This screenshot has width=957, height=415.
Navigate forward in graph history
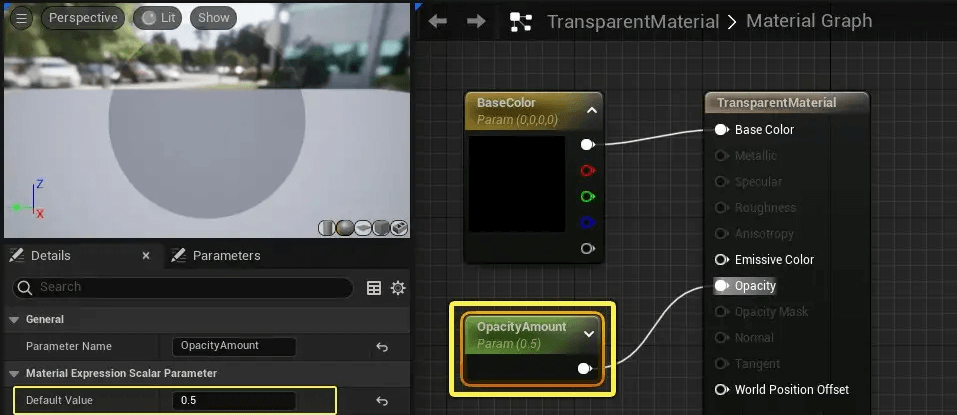click(476, 21)
